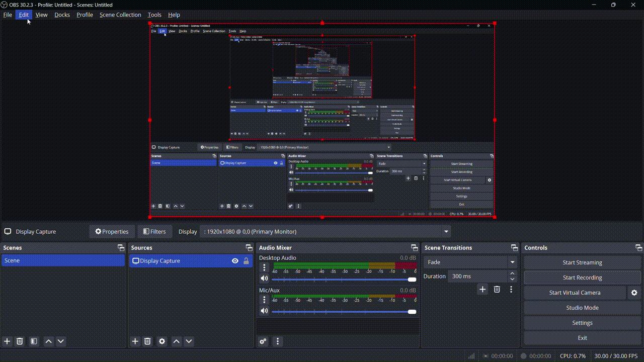Open the File menu
Viewport: 644px width, 362px height.
(8, 15)
